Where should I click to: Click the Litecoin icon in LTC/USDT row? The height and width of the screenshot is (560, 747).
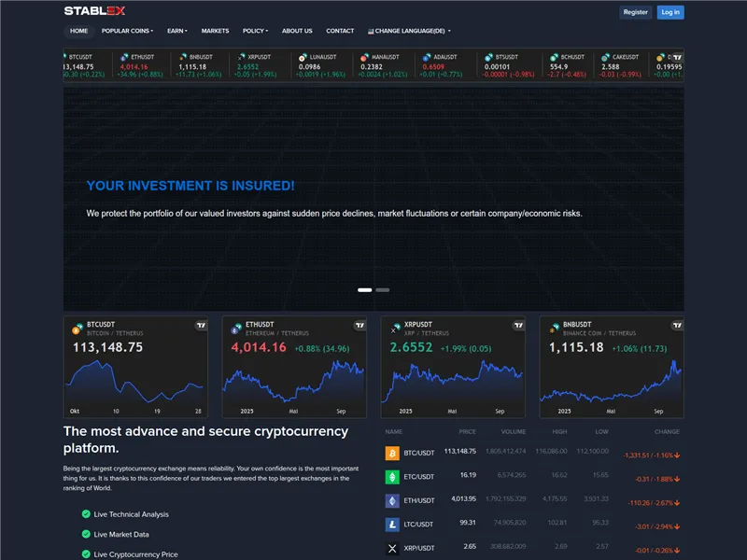tap(392, 525)
